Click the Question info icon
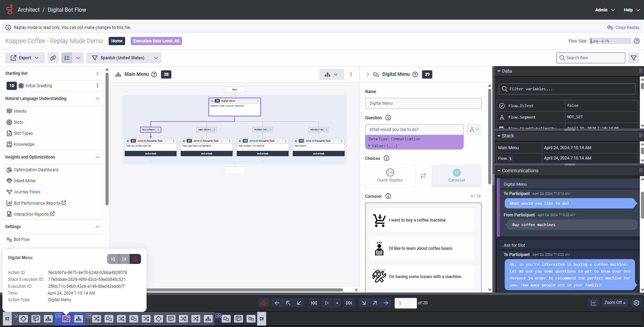 click(388, 118)
